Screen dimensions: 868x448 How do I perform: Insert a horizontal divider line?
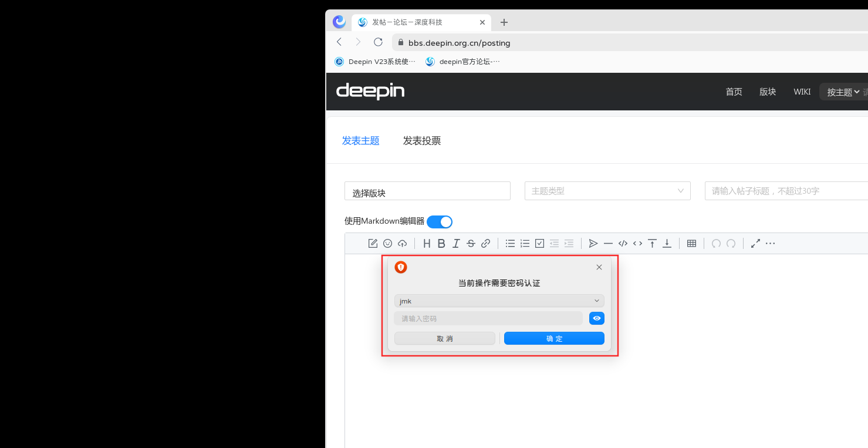pos(608,243)
